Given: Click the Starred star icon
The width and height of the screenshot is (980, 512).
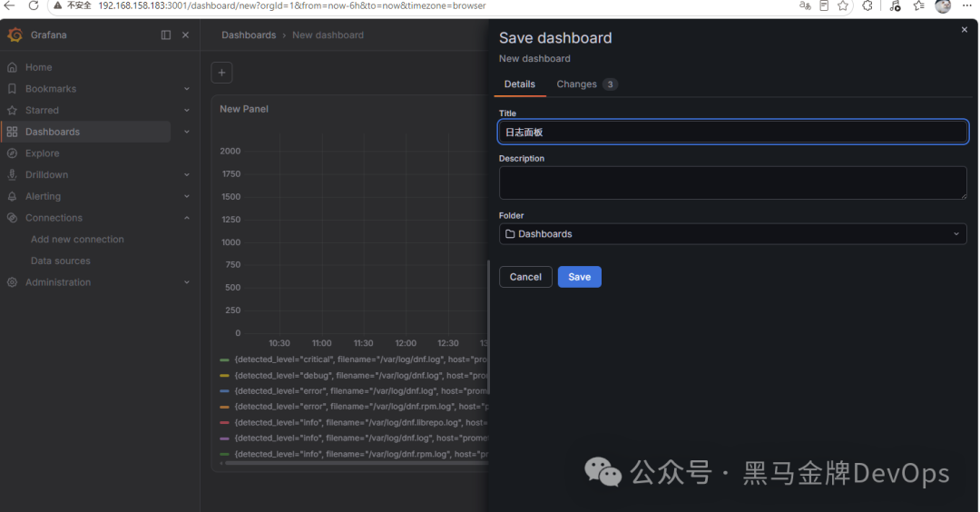Looking at the screenshot, I should tap(12, 110).
